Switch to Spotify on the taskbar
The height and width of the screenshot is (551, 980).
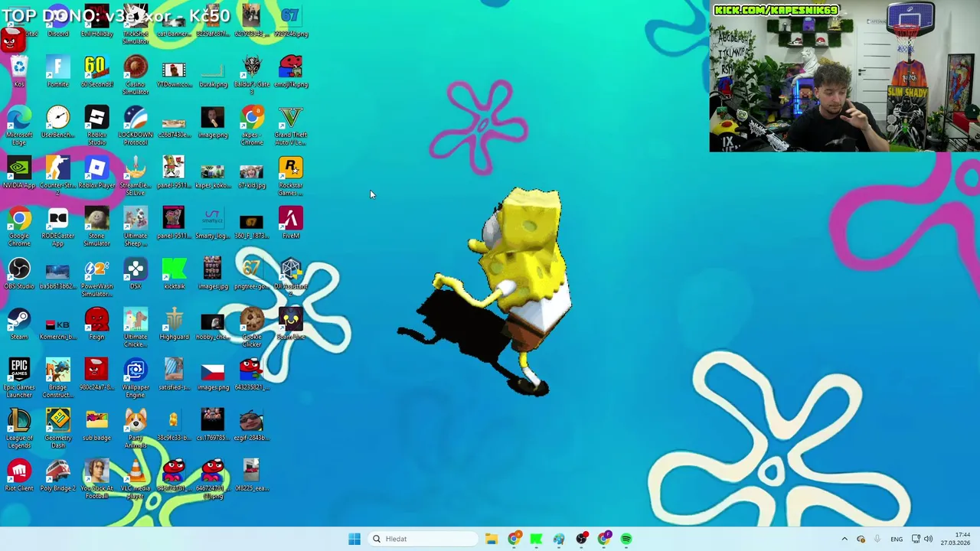tap(626, 539)
